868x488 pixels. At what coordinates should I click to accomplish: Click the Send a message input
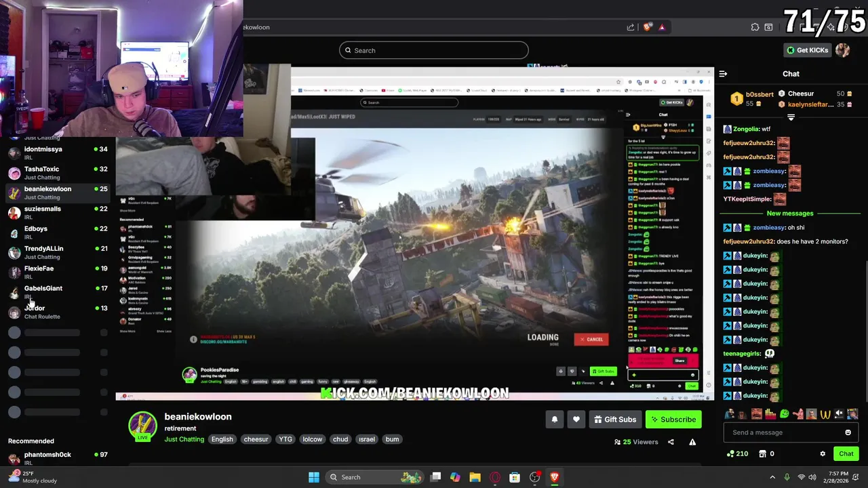click(x=784, y=432)
